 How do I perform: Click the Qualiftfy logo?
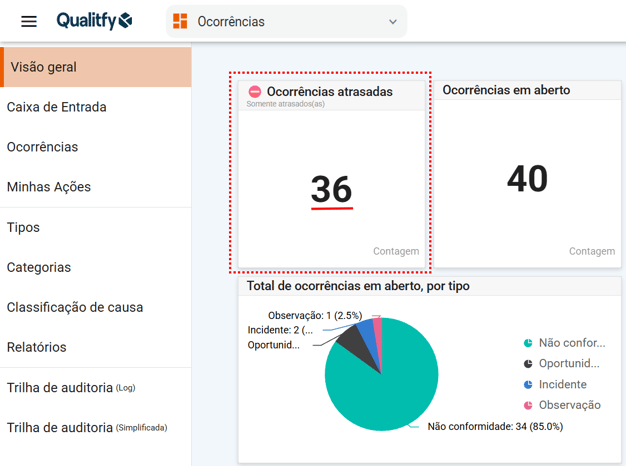point(94,21)
